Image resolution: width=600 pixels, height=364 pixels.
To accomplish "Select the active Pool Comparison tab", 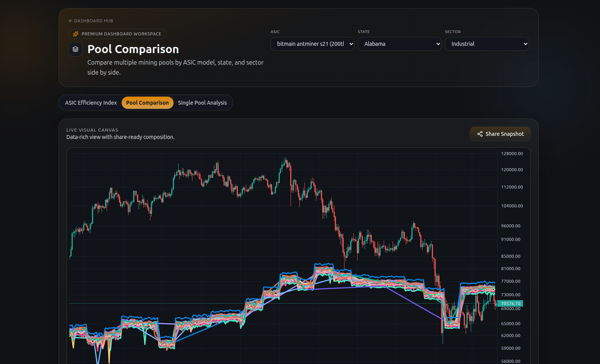I will pos(147,103).
